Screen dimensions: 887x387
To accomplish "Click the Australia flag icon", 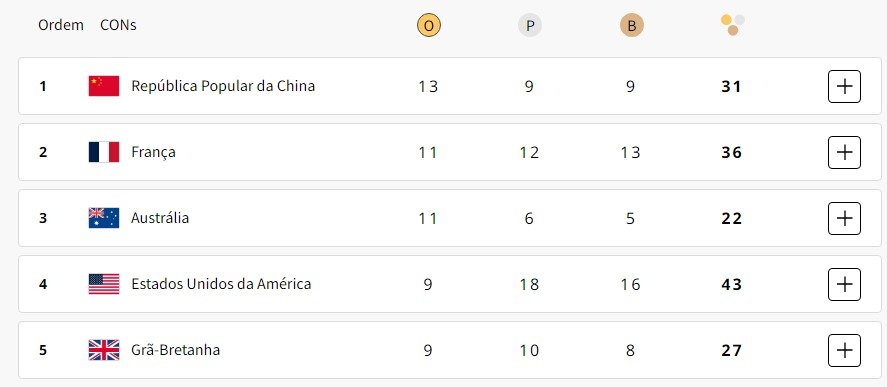I will point(104,218).
